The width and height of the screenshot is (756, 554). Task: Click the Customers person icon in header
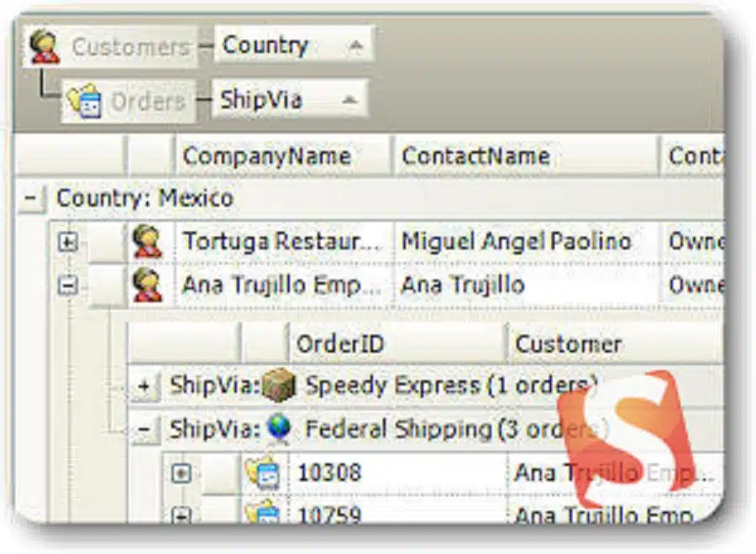point(45,47)
